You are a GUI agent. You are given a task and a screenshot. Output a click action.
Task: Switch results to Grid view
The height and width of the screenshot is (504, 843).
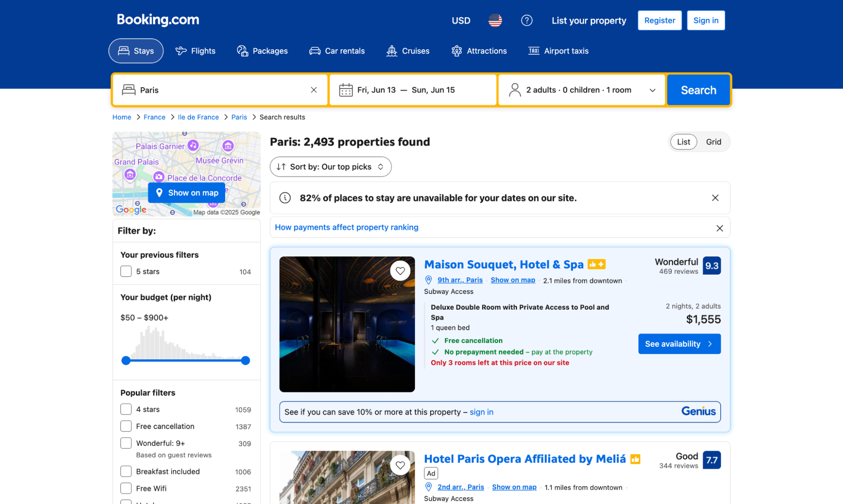pyautogui.click(x=714, y=142)
